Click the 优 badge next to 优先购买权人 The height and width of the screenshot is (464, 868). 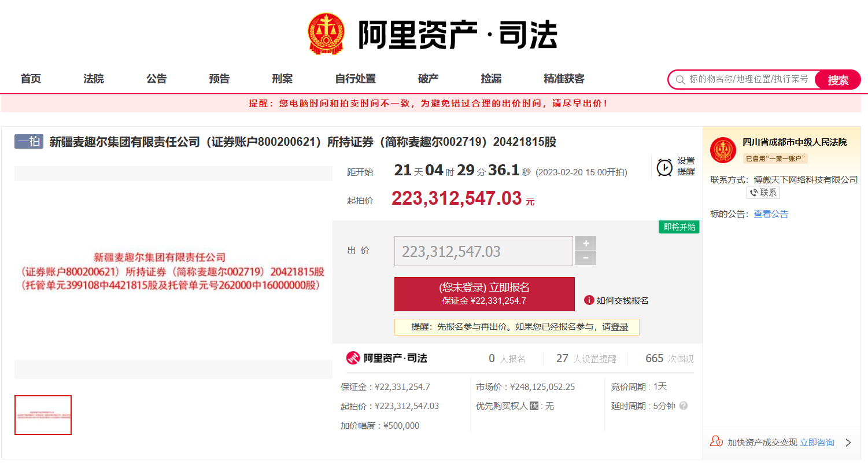pos(534,406)
